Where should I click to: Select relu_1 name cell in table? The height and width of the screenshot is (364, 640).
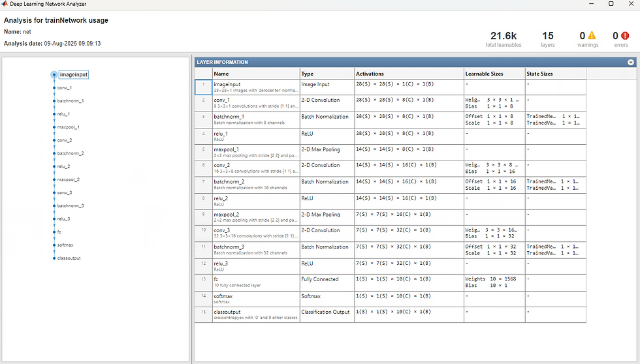(256, 136)
